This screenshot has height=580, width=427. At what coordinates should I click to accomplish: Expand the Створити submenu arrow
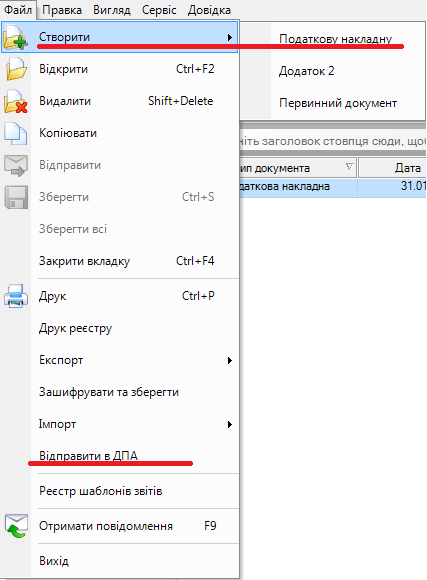(x=230, y=37)
